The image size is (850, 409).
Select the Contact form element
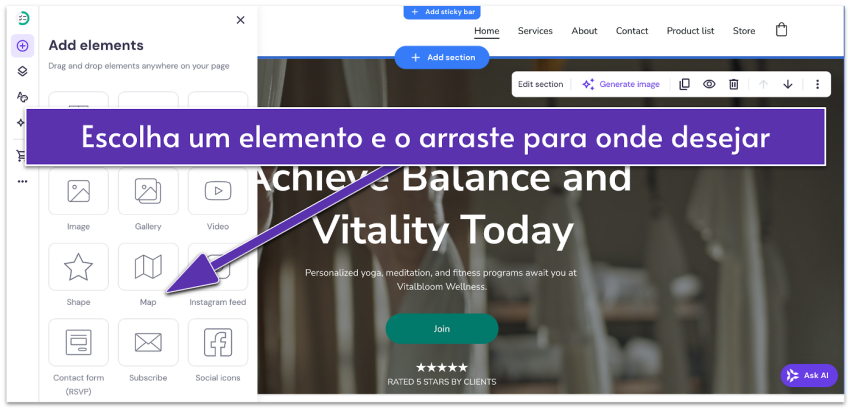point(78,342)
